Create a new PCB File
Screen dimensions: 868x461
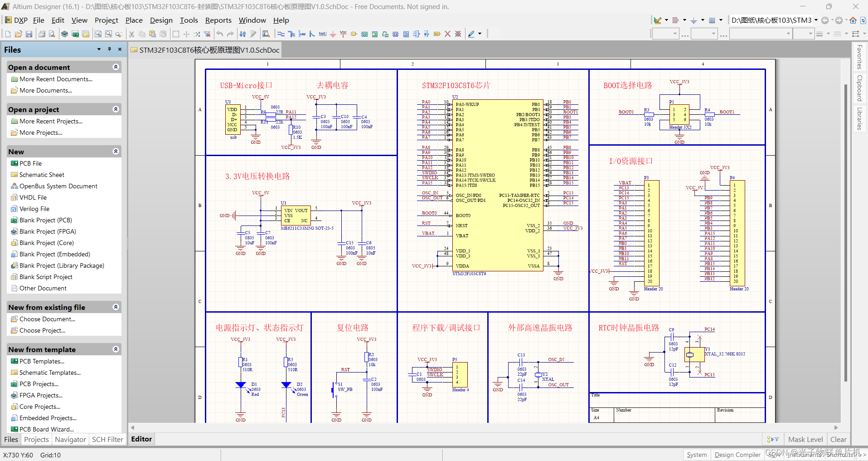[x=30, y=163]
